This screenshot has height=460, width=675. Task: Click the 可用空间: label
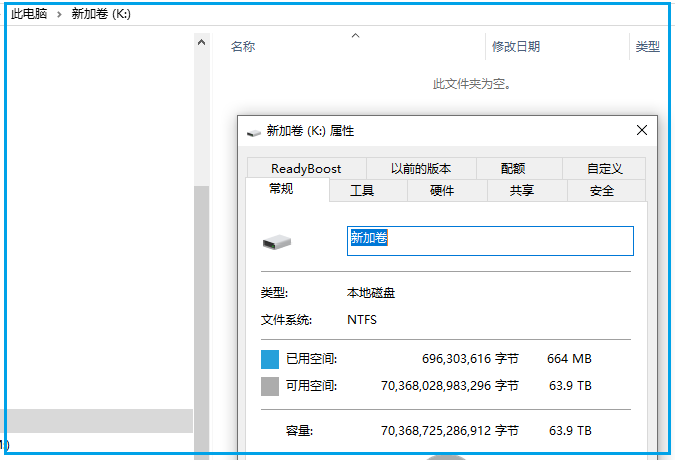coord(311,386)
